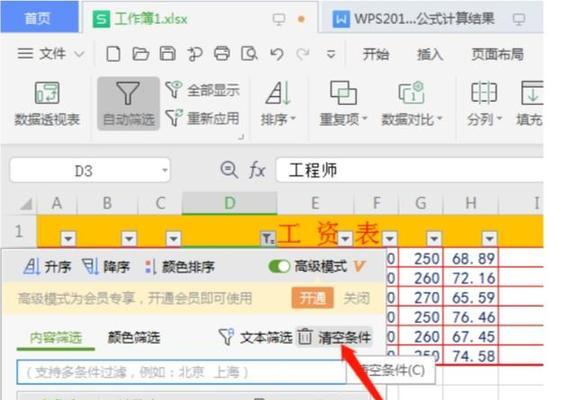
Task: Click the undo arrow icon
Action: [276, 54]
